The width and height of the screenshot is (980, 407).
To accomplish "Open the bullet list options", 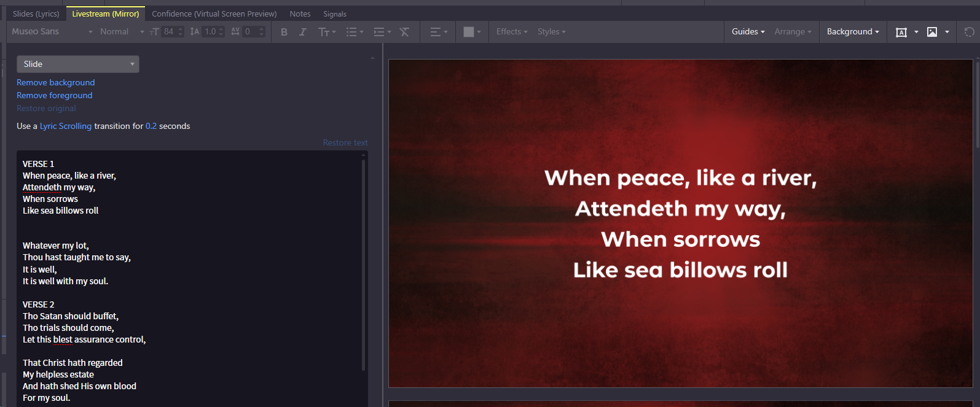I will [355, 32].
